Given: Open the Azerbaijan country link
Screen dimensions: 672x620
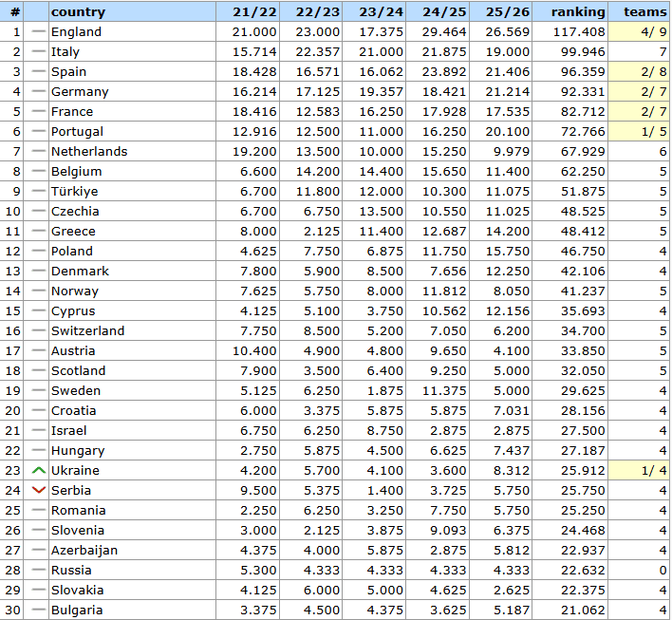Looking at the screenshot, I should tap(84, 551).
